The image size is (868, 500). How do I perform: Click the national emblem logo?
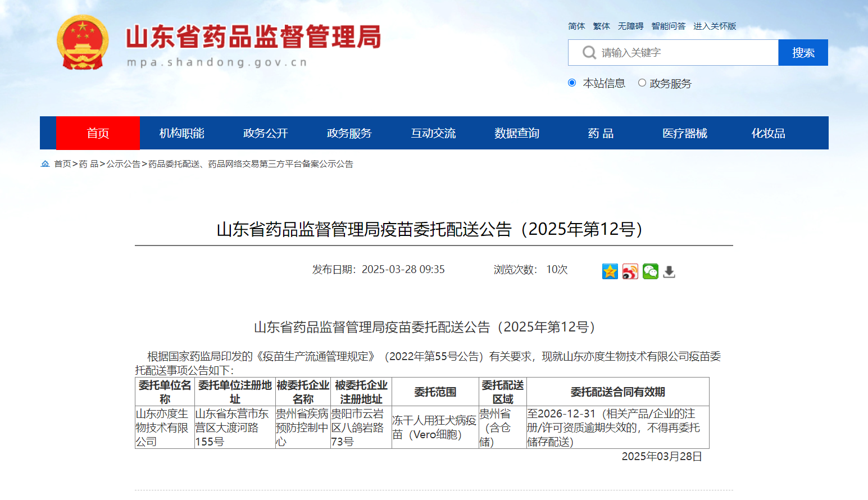click(x=83, y=43)
